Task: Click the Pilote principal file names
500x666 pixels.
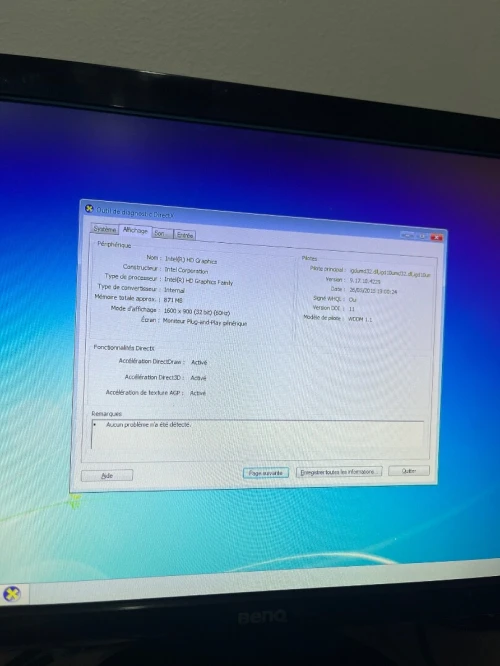Action: coord(390,273)
